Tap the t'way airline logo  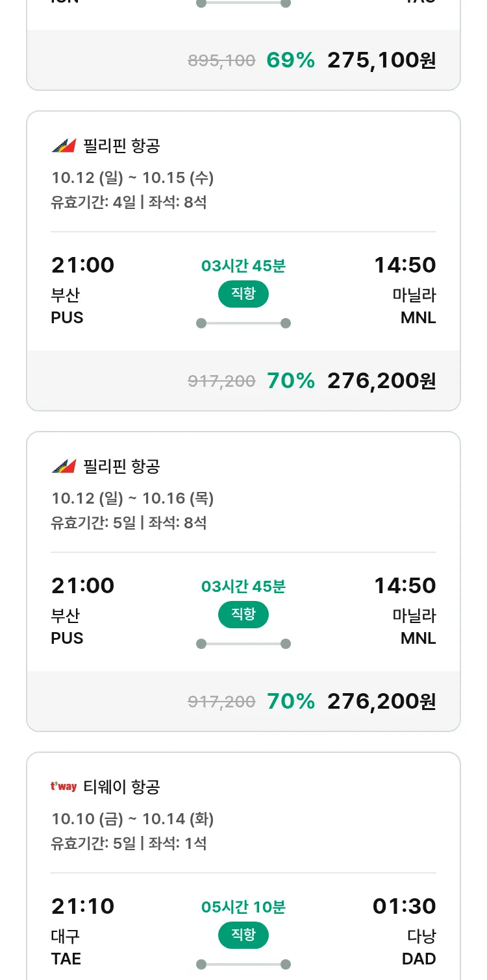[64, 787]
